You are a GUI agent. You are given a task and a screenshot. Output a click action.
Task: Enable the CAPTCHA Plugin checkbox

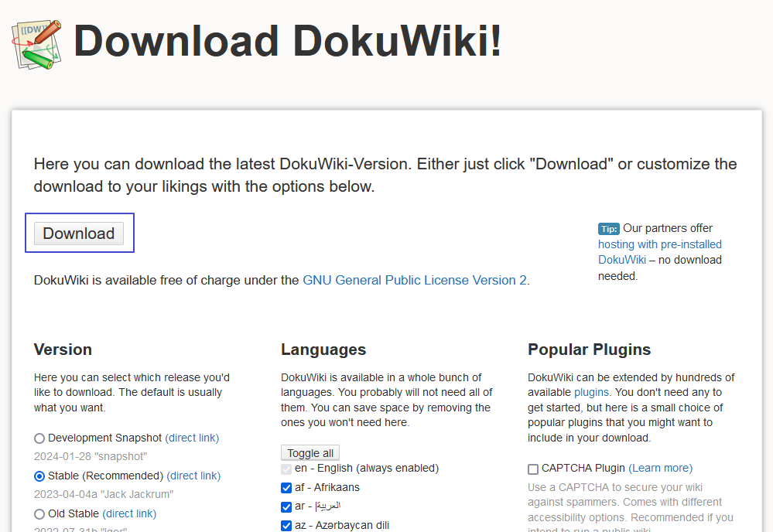click(533, 469)
